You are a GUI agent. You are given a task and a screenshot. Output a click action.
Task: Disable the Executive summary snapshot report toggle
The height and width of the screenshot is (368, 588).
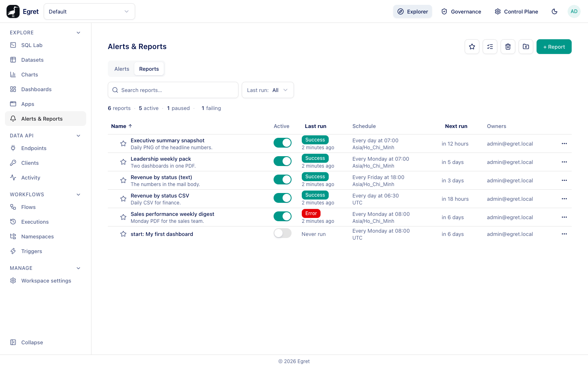click(283, 143)
